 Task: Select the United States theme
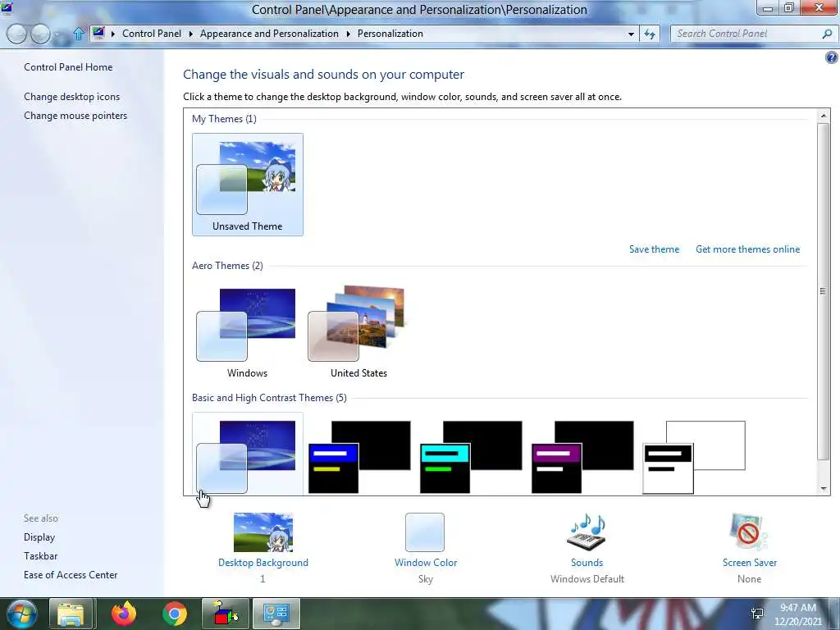coord(358,331)
